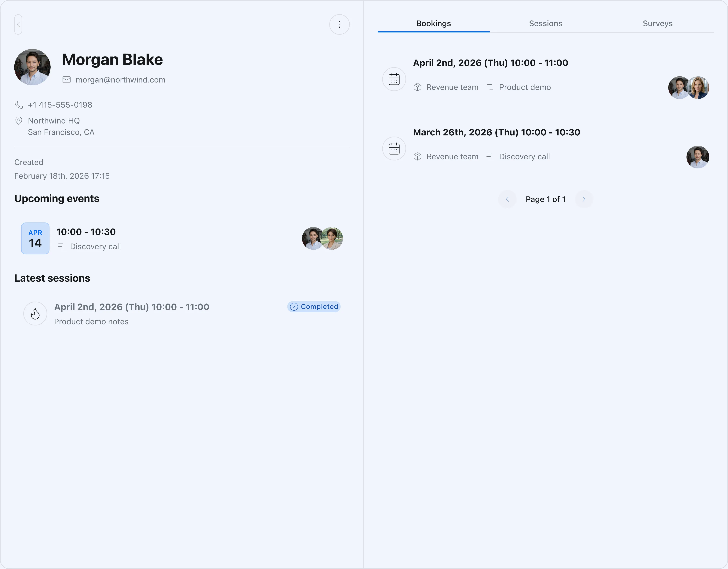Click the envelope email icon
Viewport: 728px width, 569px height.
point(67,80)
